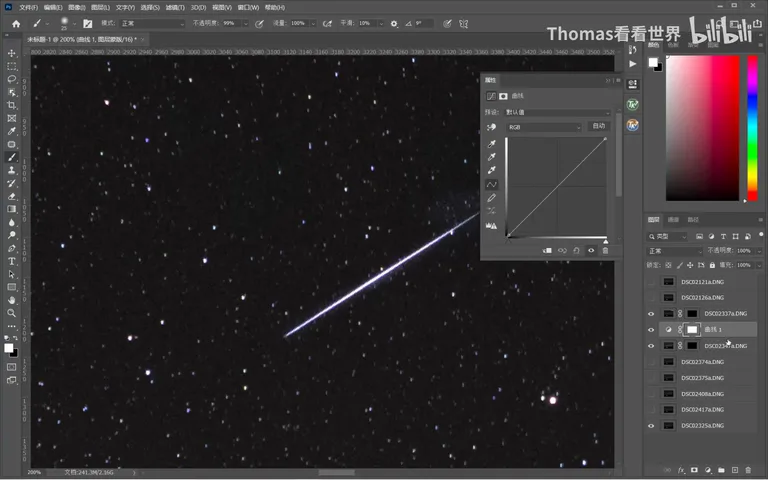Hide the DSC02337a.DNG layer
Screen dimensions: 768x480
[x=651, y=314]
